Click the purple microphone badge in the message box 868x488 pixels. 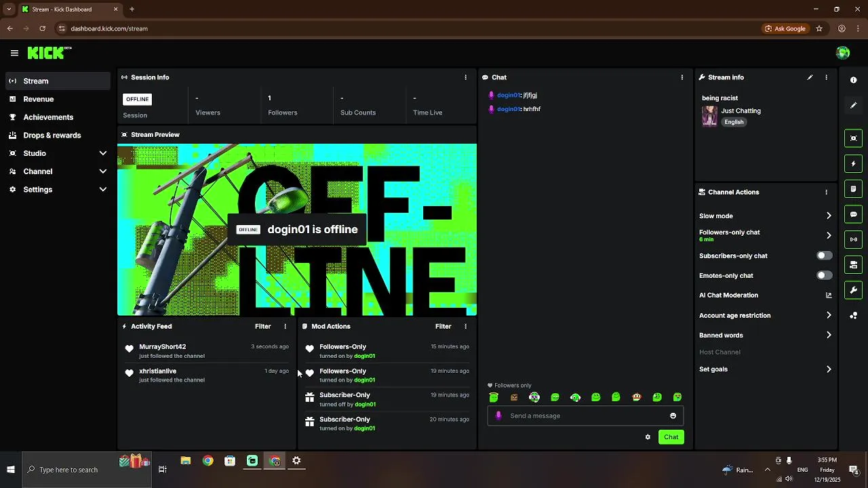498,416
